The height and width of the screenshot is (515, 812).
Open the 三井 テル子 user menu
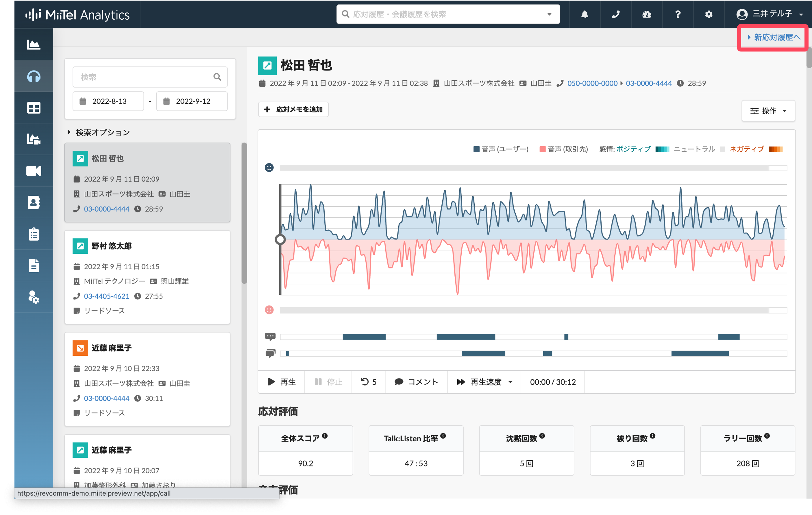point(770,14)
